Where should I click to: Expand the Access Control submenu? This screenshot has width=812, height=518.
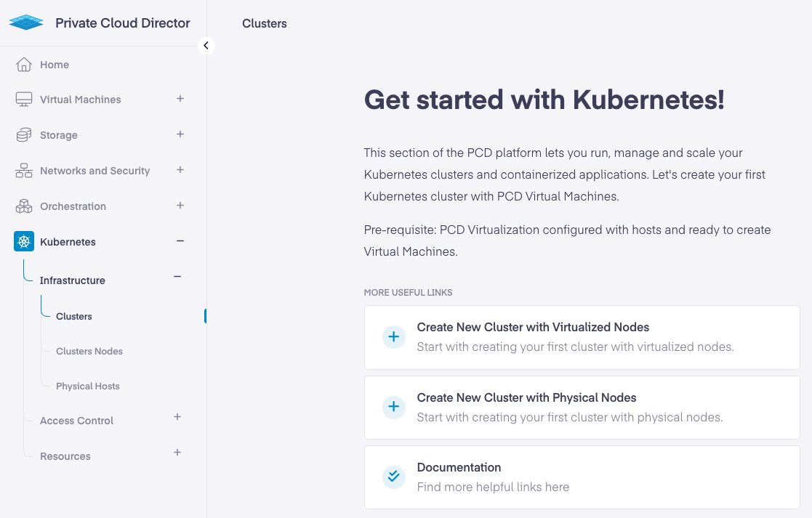click(177, 417)
